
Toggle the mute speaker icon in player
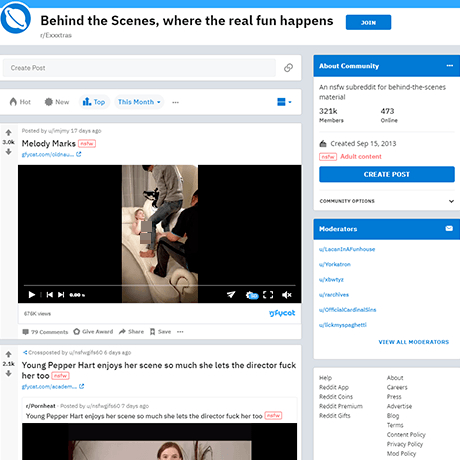point(287,295)
